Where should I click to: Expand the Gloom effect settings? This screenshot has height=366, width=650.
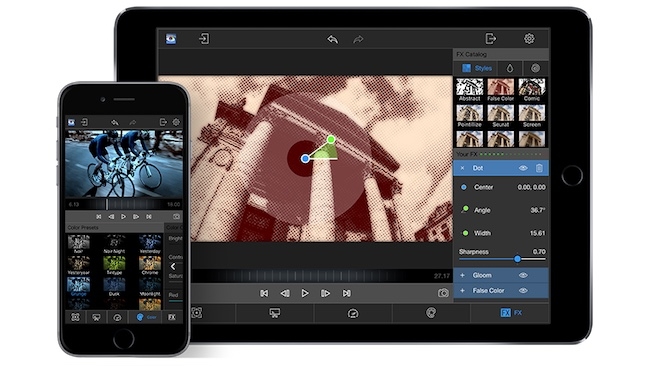coord(463,275)
